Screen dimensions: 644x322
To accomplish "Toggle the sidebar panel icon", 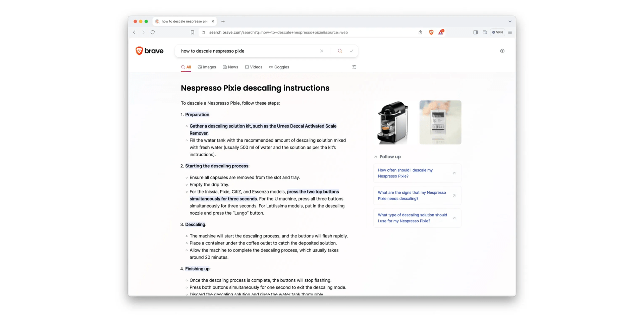I will (x=475, y=32).
